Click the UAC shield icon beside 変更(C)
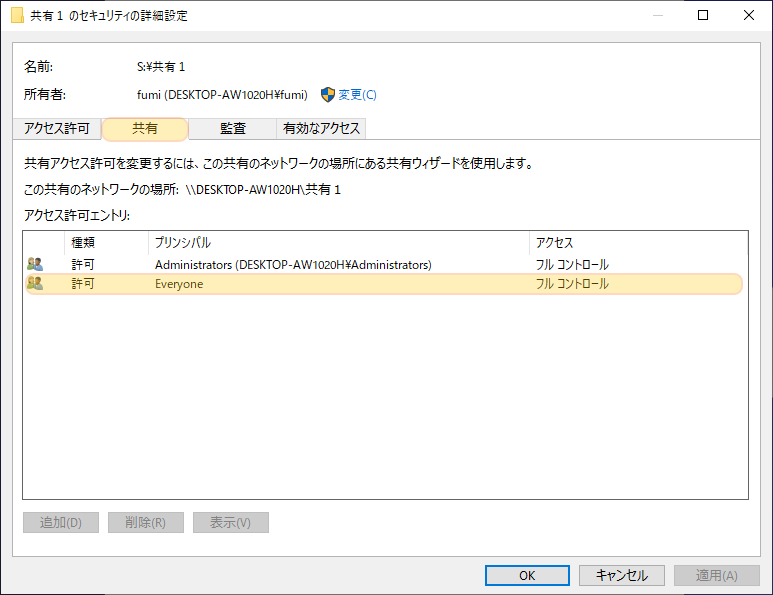 pyautogui.click(x=327, y=95)
